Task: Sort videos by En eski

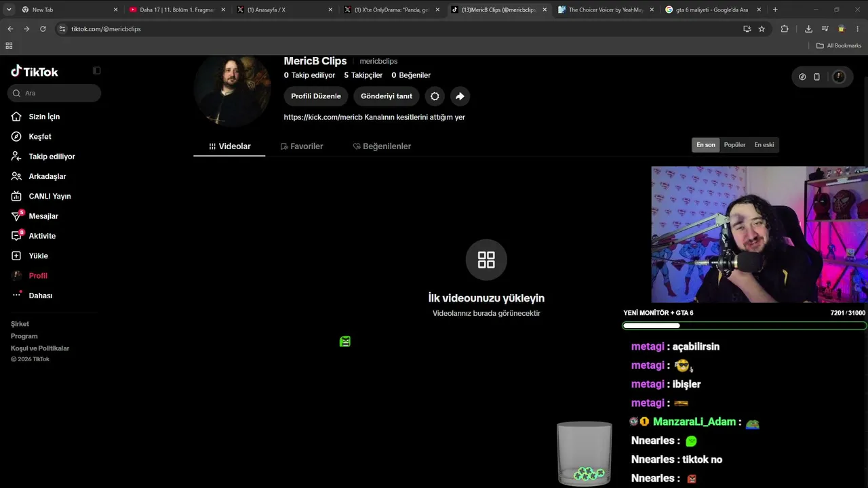Action: 764,144
